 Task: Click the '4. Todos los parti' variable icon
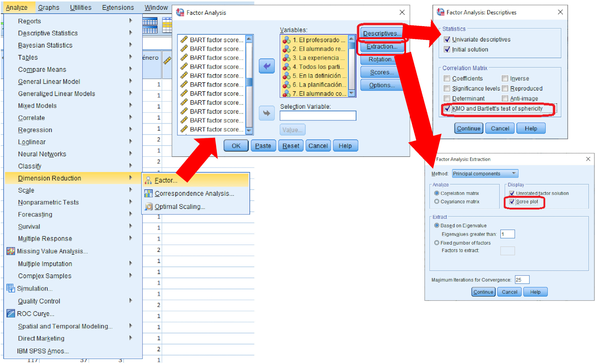click(x=286, y=67)
